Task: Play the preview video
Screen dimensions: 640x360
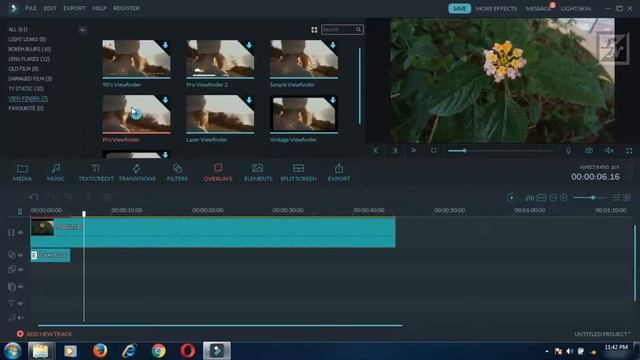Action: tap(414, 151)
